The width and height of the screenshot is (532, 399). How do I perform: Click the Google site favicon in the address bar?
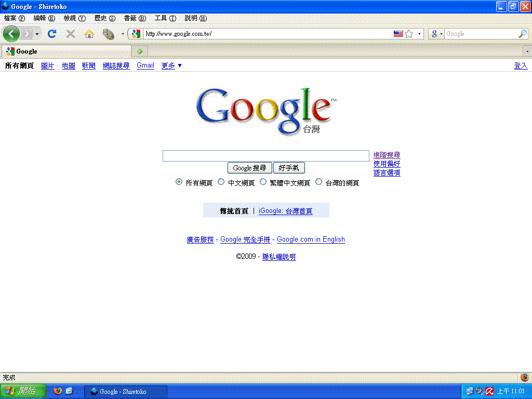[137, 34]
